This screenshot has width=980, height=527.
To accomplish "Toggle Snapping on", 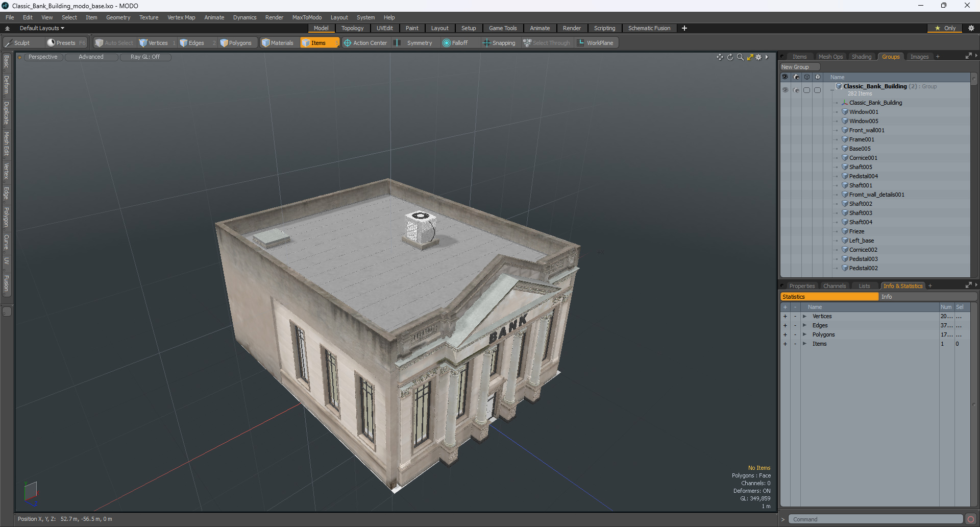I will point(499,43).
